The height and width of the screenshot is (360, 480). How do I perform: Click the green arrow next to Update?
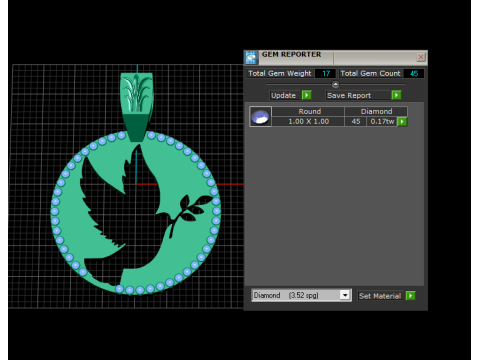(x=306, y=95)
